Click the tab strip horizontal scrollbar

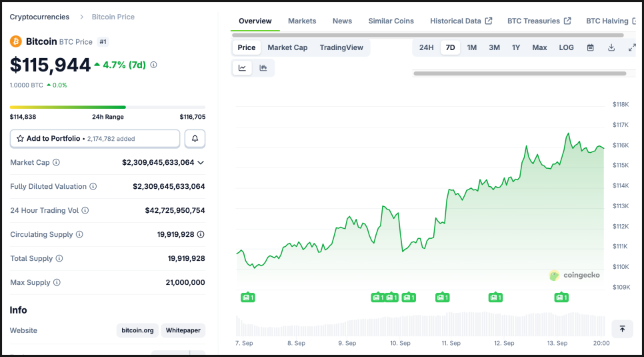coord(427,35)
